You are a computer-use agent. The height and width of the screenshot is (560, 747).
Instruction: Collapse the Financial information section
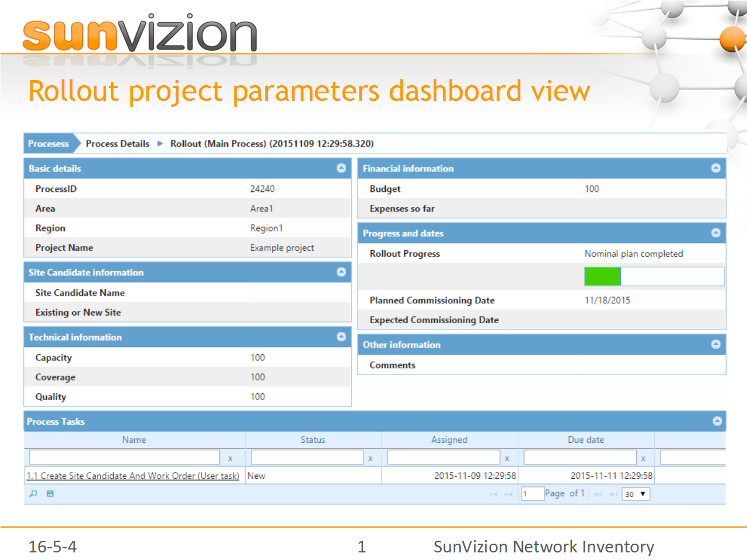click(715, 168)
